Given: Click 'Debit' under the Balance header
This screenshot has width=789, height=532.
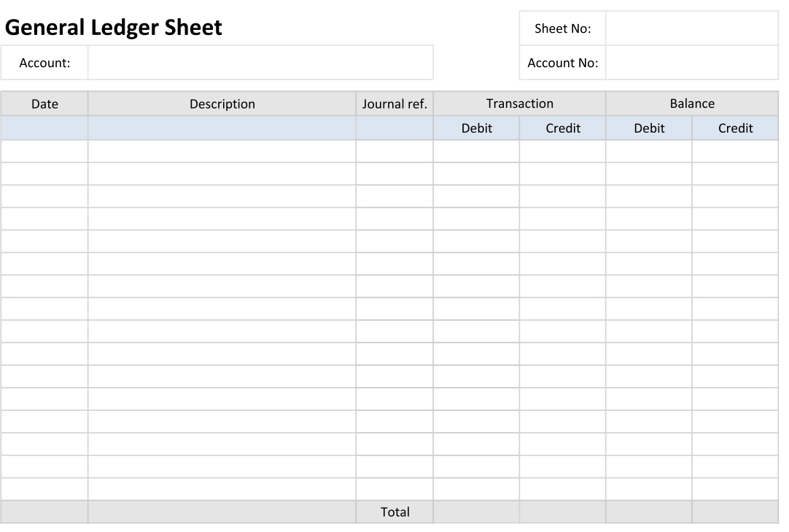Looking at the screenshot, I should click(x=649, y=128).
